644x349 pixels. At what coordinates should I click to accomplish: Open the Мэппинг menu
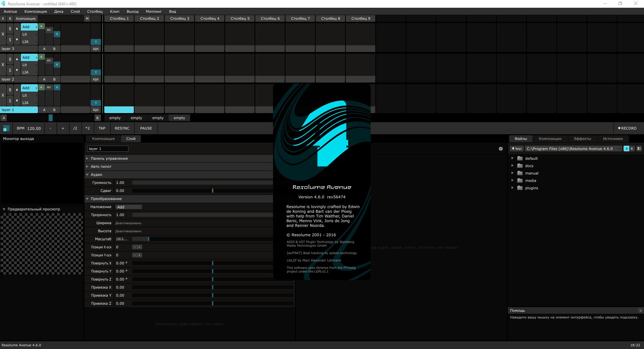click(x=154, y=11)
